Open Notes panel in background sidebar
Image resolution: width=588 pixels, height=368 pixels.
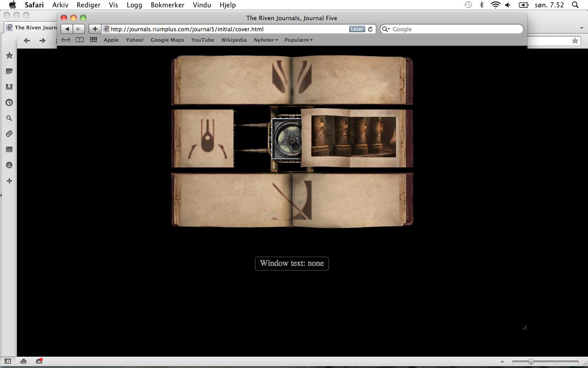click(9, 71)
